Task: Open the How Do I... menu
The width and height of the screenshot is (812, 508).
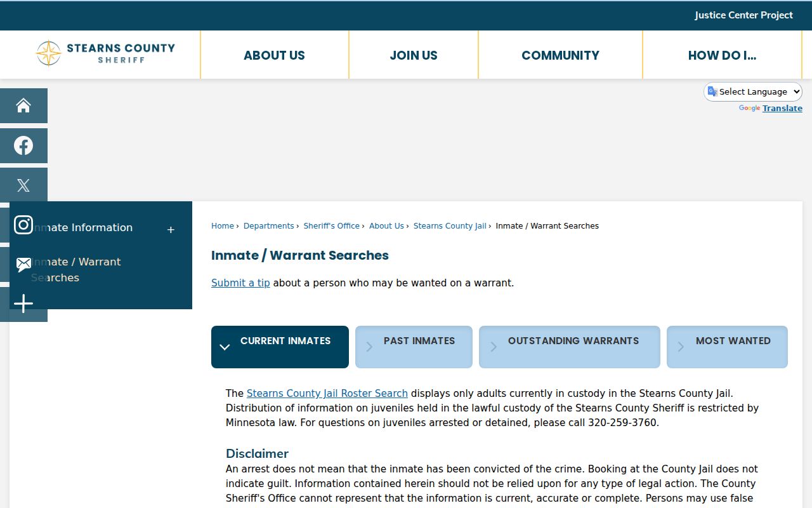Action: tap(722, 55)
